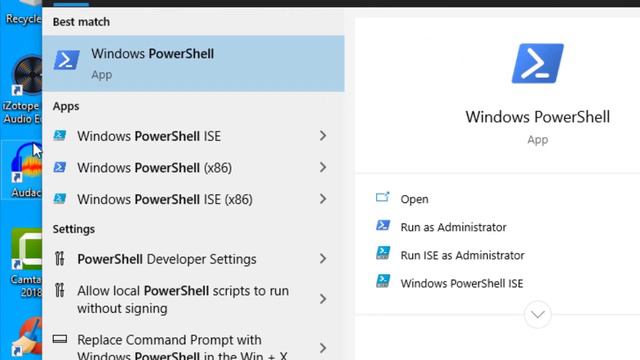Click the PowerShell Developer Settings tools icon
This screenshot has height=360, width=640.
(x=60, y=258)
